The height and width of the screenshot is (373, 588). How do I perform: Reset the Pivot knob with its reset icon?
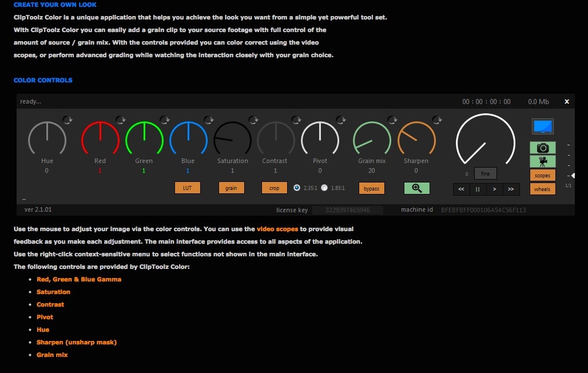coord(341,120)
